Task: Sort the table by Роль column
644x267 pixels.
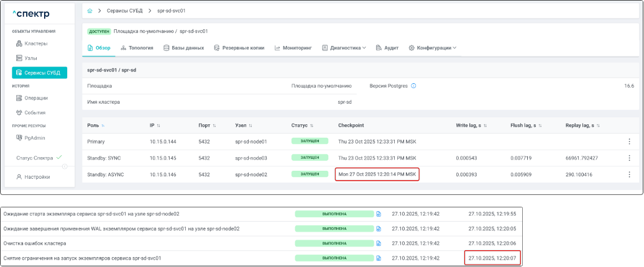Action: tap(103, 125)
